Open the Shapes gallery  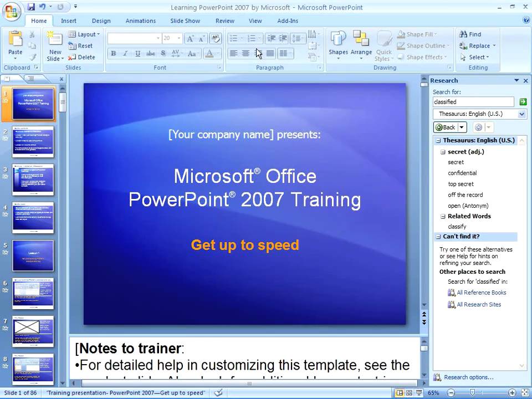tap(338, 46)
